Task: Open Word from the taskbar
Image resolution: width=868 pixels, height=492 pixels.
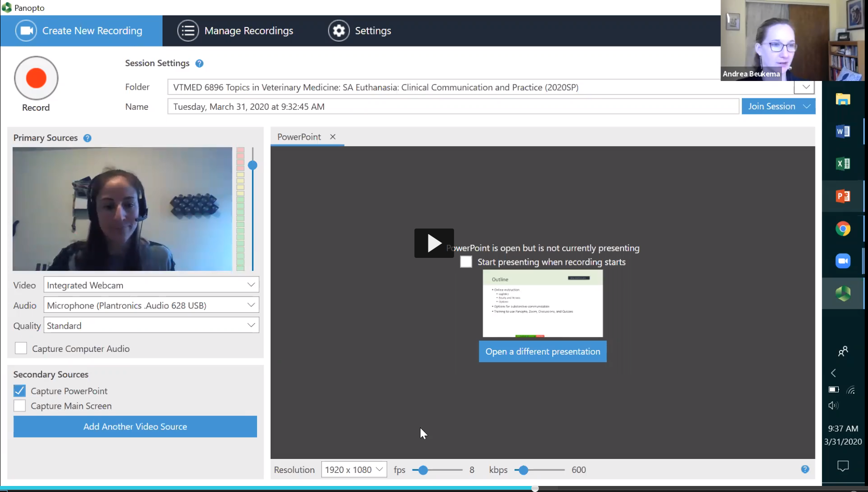Action: (843, 132)
